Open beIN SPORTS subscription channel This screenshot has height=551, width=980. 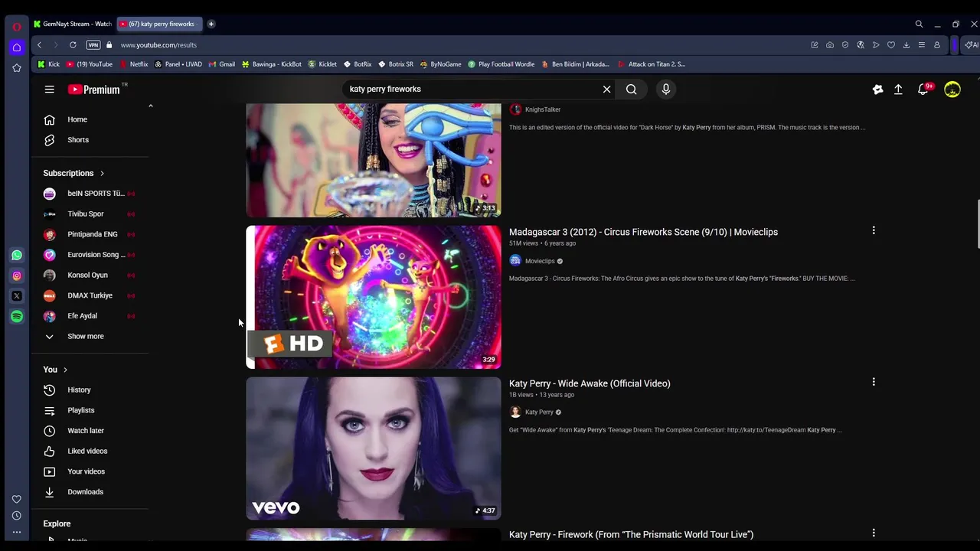[x=91, y=194]
